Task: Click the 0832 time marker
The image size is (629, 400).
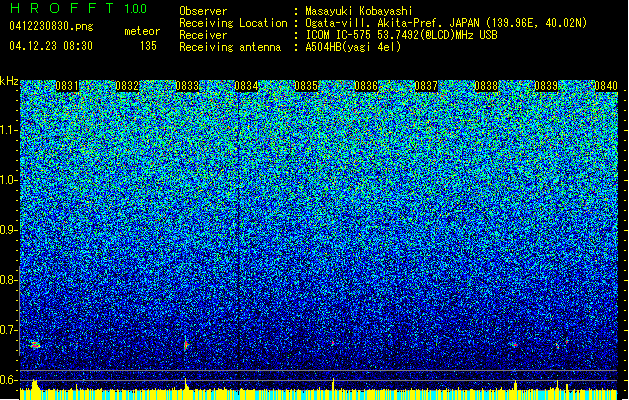Action: pos(127,86)
